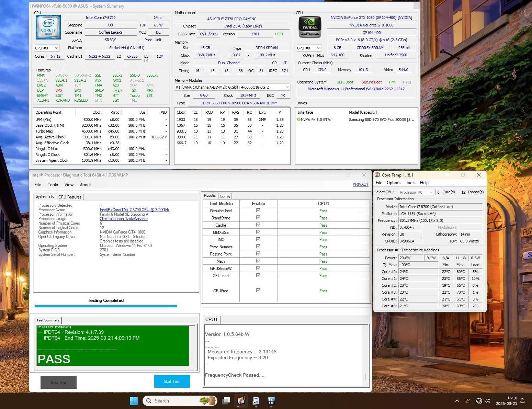Open File menu in Core Temp
The width and height of the screenshot is (532, 409).
379,183
